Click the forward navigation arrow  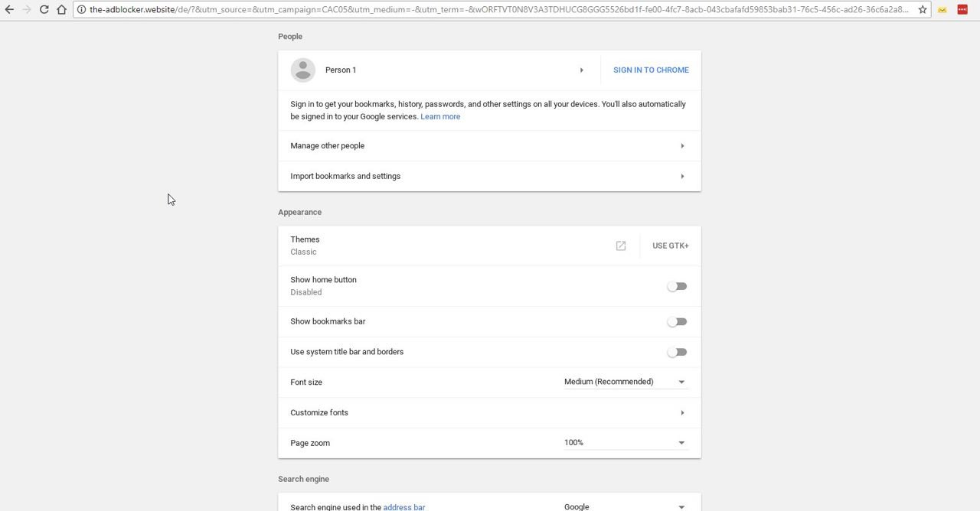point(27,9)
